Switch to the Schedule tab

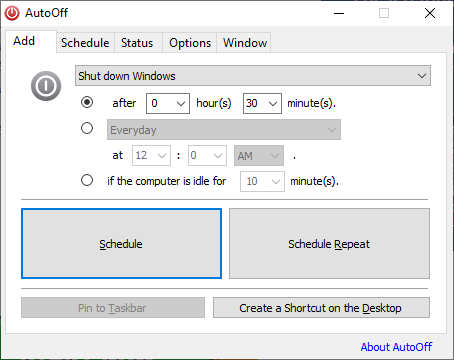coord(85,43)
